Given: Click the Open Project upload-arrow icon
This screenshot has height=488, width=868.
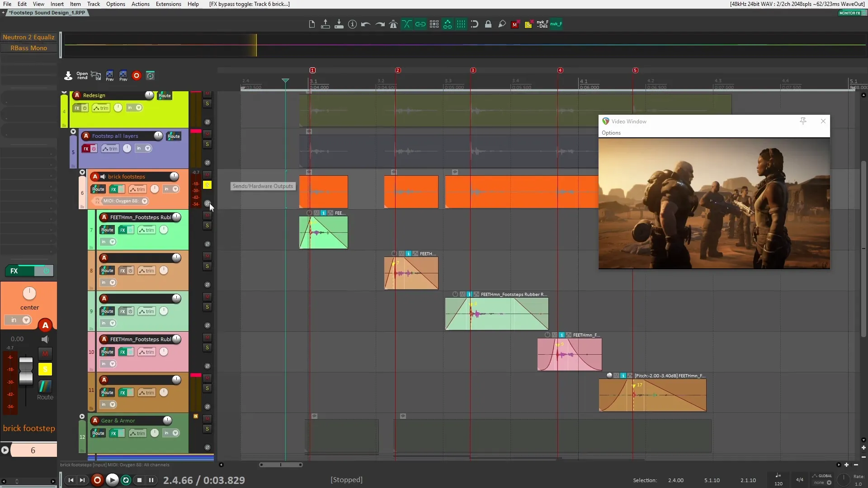Looking at the screenshot, I should pyautogui.click(x=325, y=24).
